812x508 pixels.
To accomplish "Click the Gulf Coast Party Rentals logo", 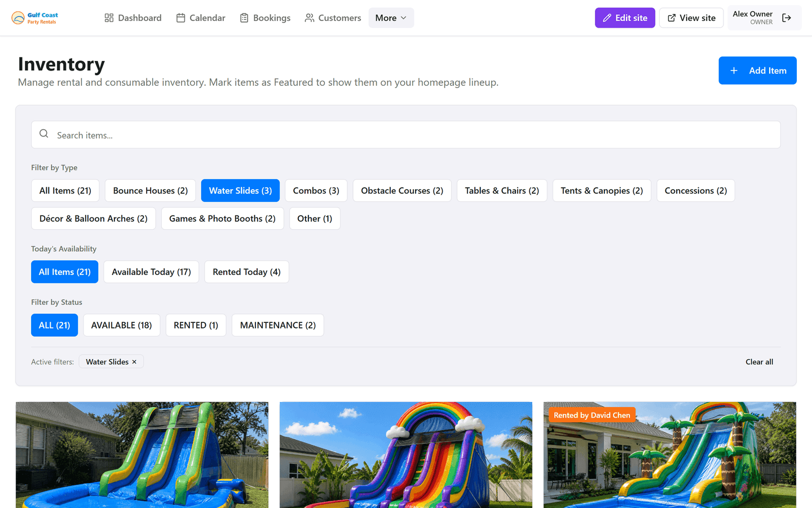I will [x=35, y=18].
